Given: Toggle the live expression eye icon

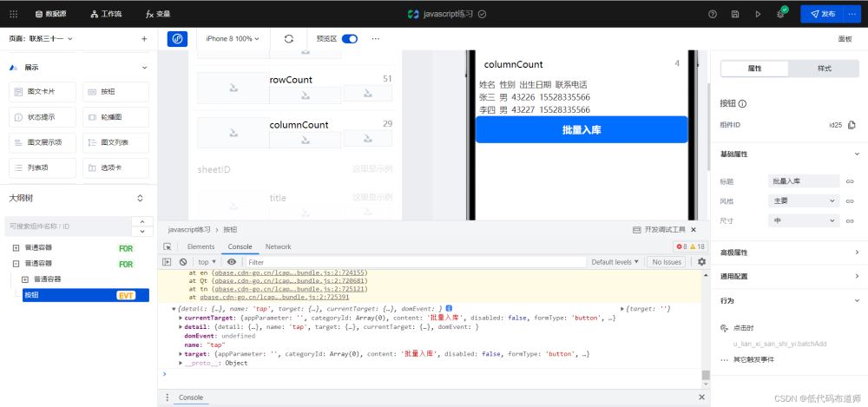Looking at the screenshot, I should 232,262.
